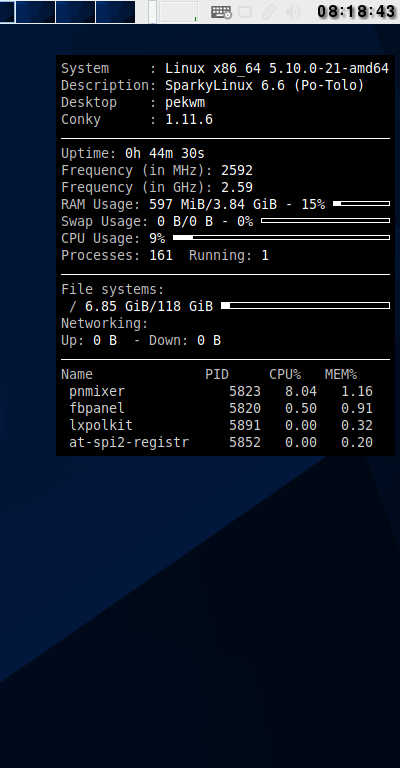Click the Swap Usage progress bar
Viewport: 400px width, 768px height.
[326, 221]
